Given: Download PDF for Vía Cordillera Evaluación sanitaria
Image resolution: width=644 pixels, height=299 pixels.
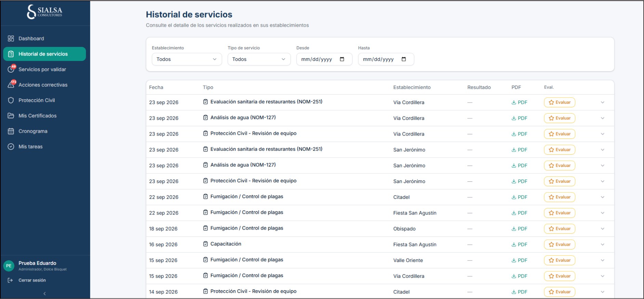Looking at the screenshot, I should point(519,102).
